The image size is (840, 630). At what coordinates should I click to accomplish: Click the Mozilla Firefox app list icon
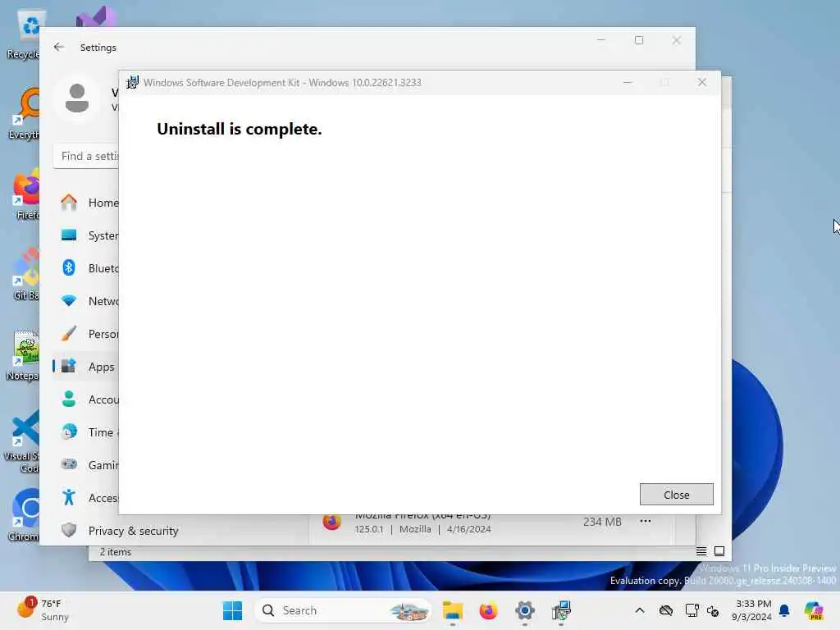[x=331, y=521]
